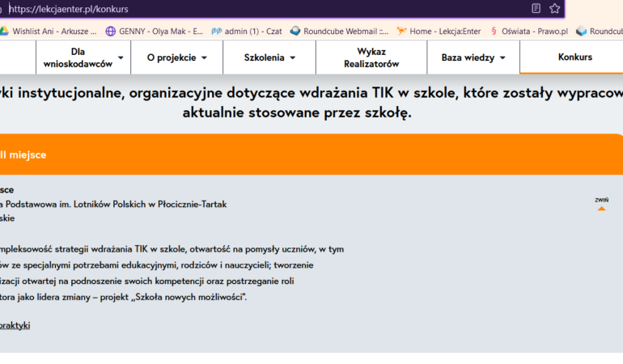The height and width of the screenshot is (364, 623).
Task: Expand the Baza wiedzy dropdown menu
Action: pos(473,57)
